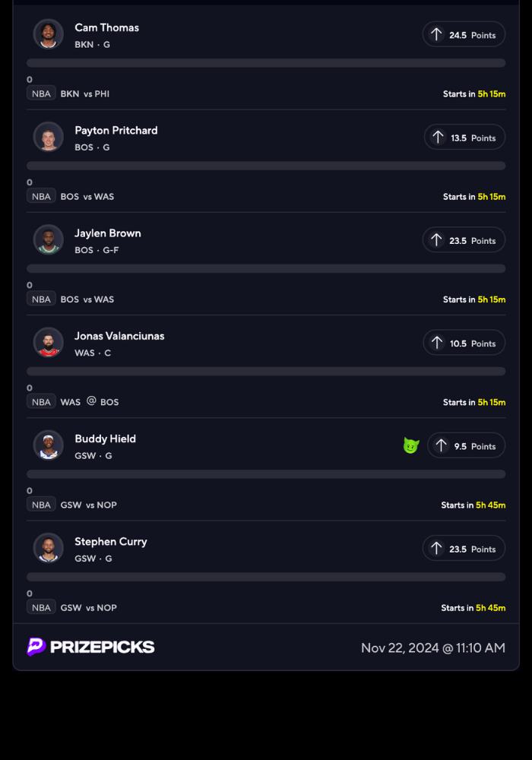This screenshot has height=760, width=532.
Task: Click the green demon icon beside Buddy Hield
Action: 410,446
